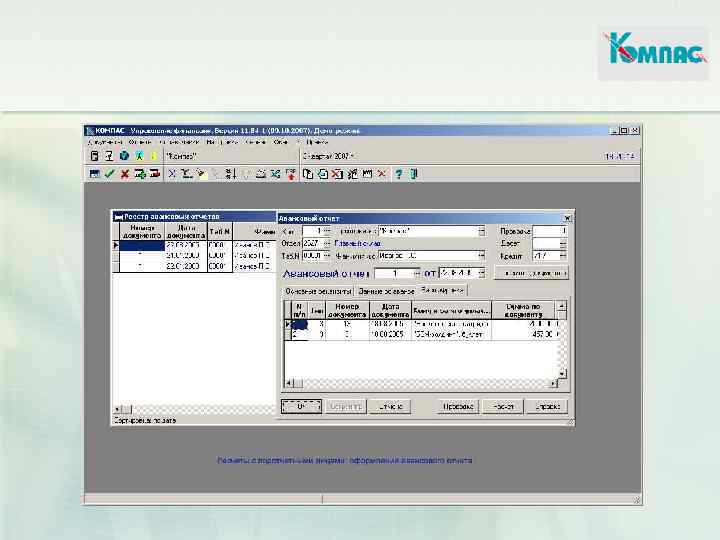Click the registry window horizontal scrollbar left arrow

pos(118,409)
